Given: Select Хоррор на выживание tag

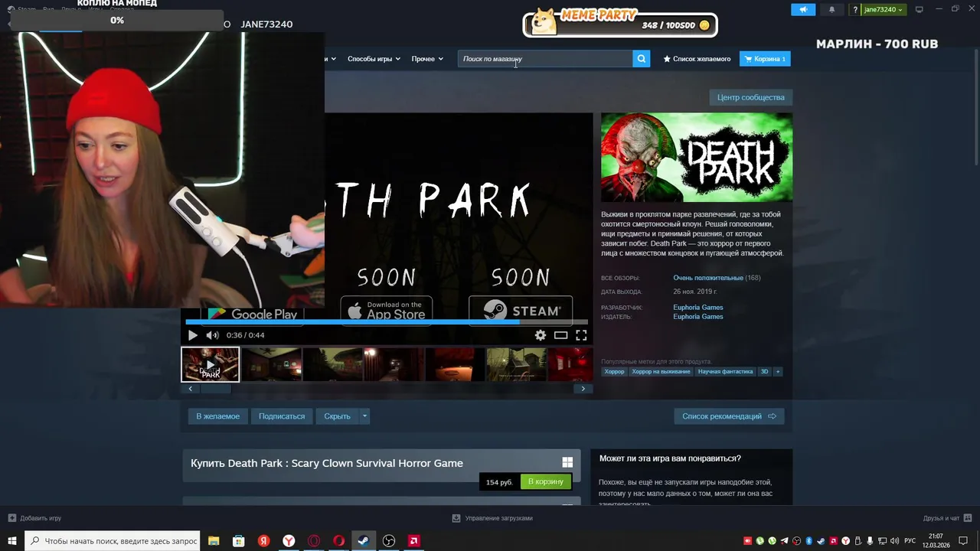Looking at the screenshot, I should (661, 372).
